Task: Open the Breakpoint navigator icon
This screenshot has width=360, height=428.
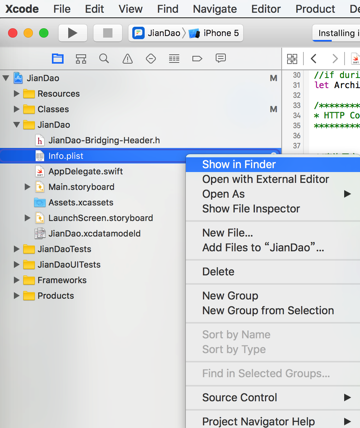Action: click(197, 59)
